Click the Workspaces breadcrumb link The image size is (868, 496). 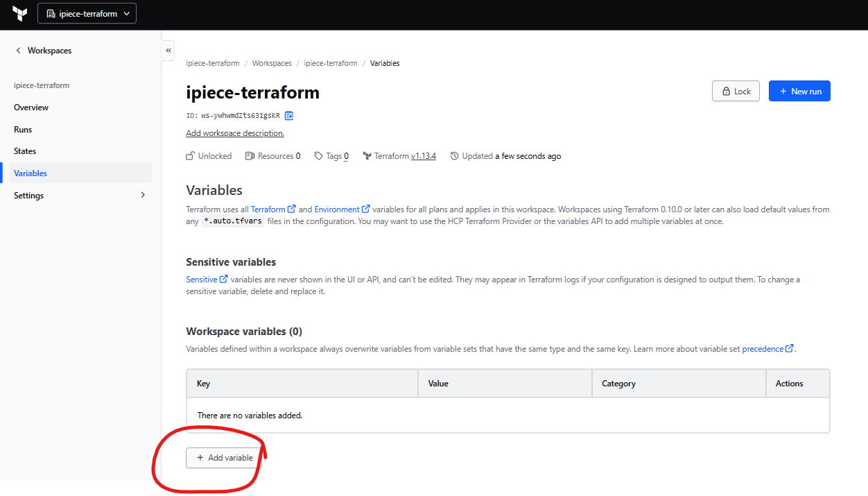[272, 63]
